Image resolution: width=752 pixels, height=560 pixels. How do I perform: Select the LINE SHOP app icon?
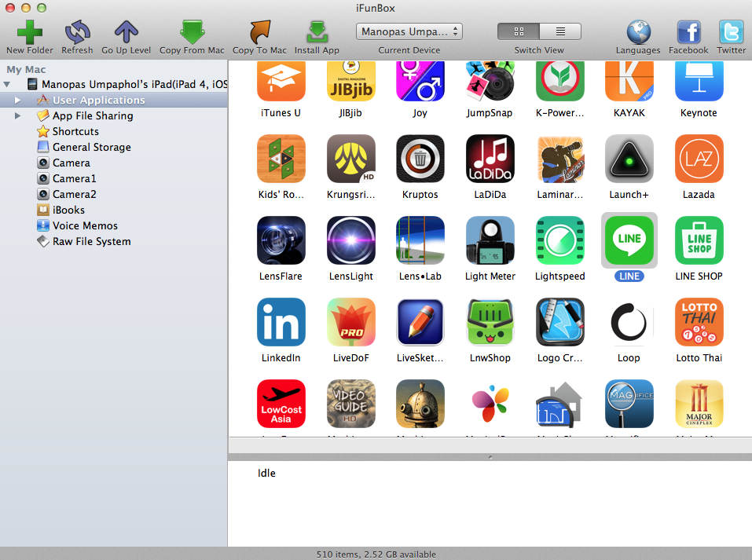click(x=699, y=240)
